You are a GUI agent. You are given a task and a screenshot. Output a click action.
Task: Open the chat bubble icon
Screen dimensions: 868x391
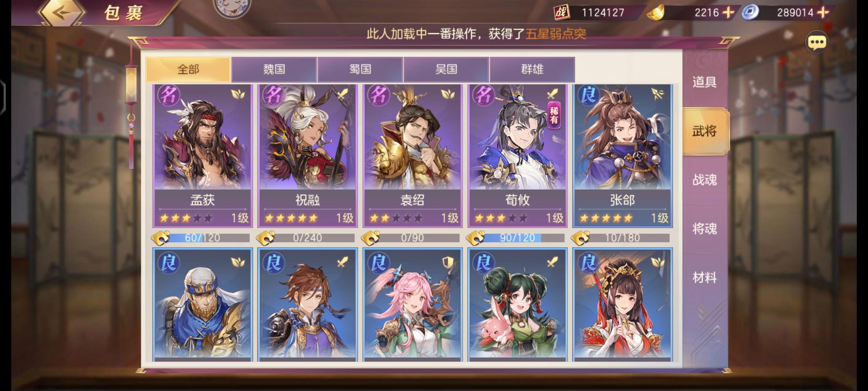[817, 43]
